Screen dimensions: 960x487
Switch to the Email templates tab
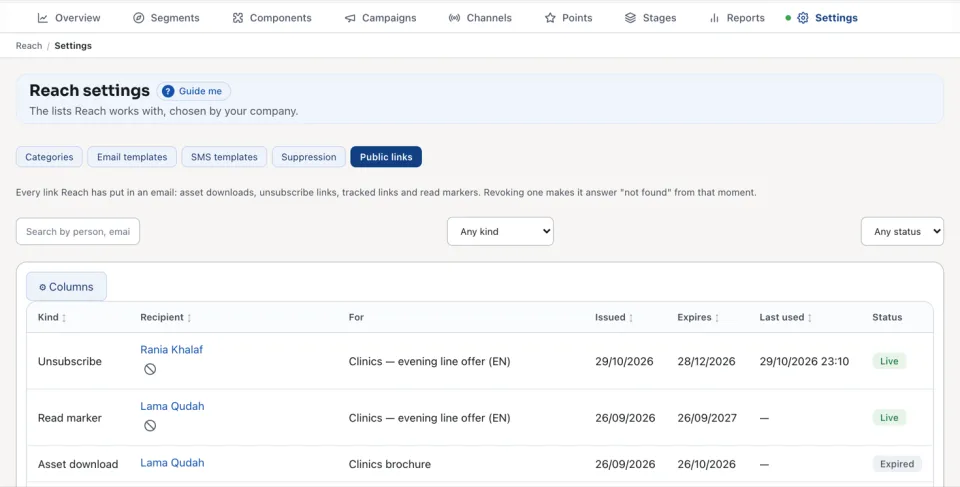tap(132, 157)
